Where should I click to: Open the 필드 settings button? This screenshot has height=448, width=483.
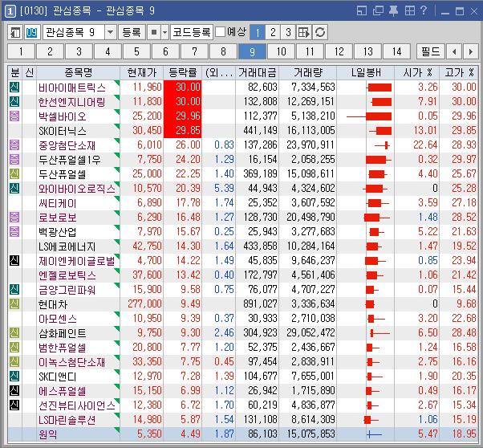[430, 51]
